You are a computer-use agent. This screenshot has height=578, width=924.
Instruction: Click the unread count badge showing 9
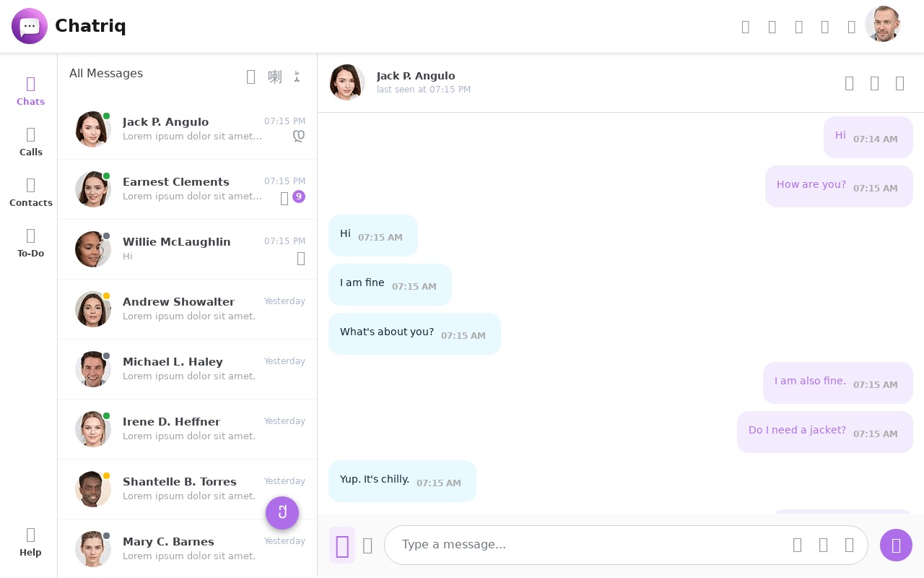[299, 197]
